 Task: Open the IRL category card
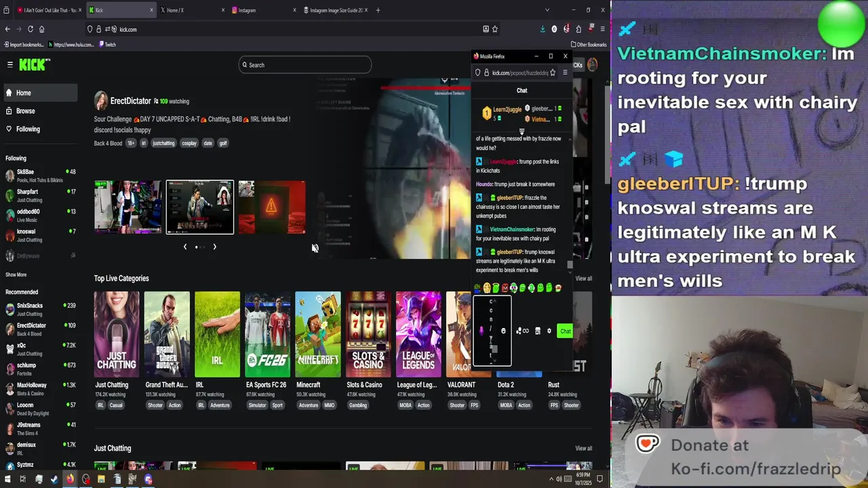pyautogui.click(x=217, y=334)
